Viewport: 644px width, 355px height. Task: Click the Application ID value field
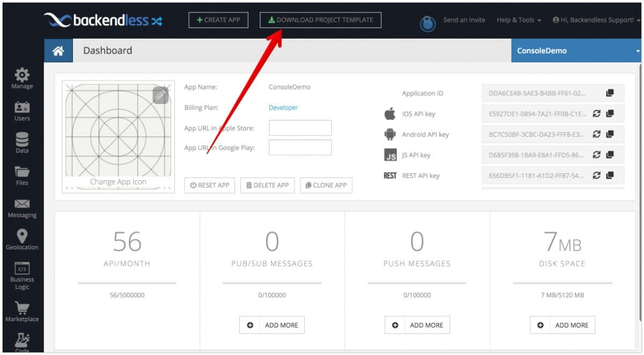553,93
